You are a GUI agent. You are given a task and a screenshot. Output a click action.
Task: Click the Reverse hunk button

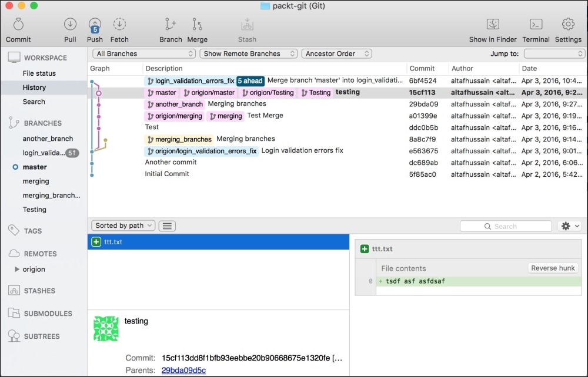pyautogui.click(x=552, y=268)
